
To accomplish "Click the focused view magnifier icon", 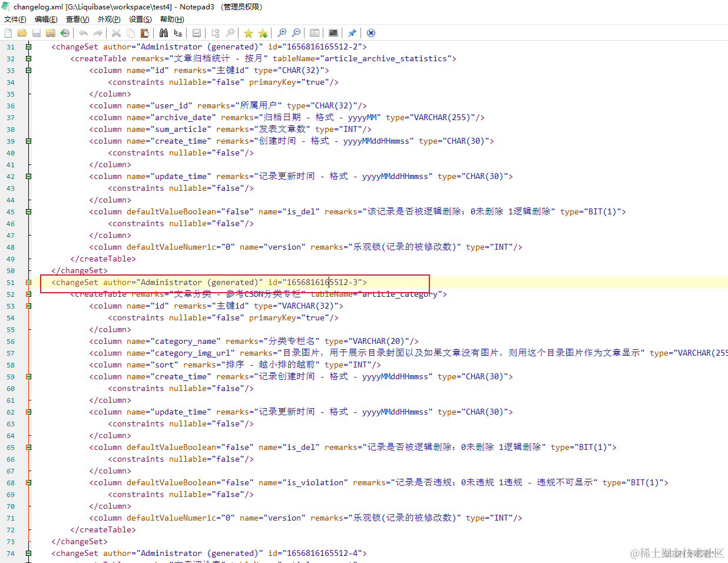I will pyautogui.click(x=230, y=33).
